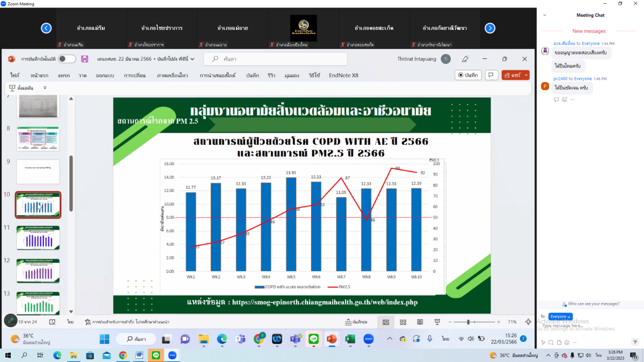Click the green Zoom annotation pencil icon

(x=10, y=320)
